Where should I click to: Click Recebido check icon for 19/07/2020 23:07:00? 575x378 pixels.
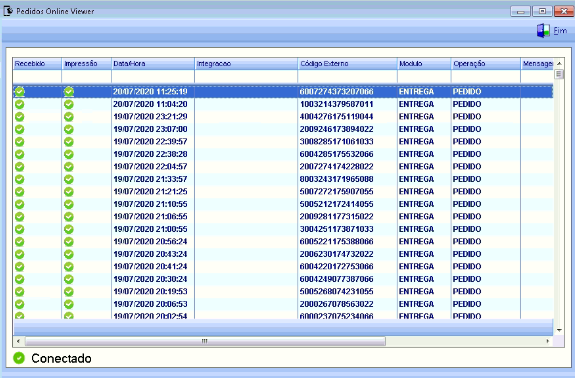point(20,129)
